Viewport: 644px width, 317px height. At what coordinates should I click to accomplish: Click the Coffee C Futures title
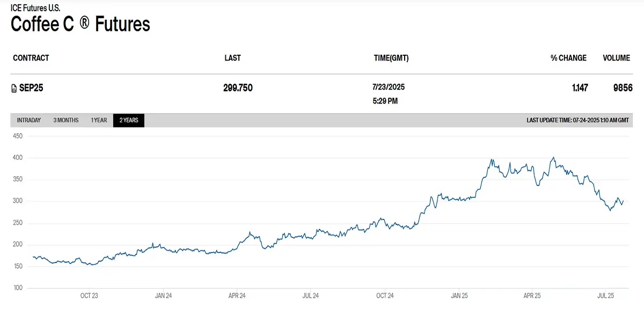80,24
